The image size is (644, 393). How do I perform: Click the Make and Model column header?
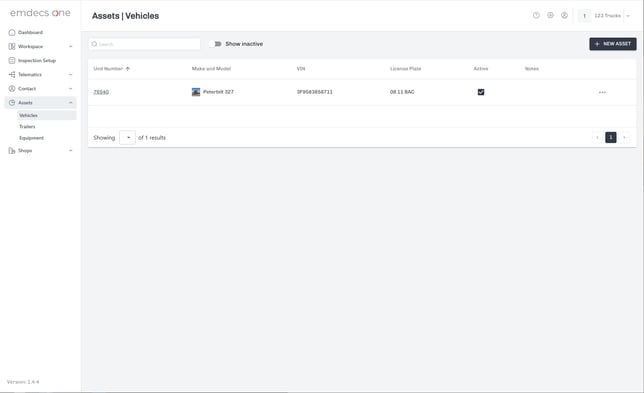pos(211,69)
